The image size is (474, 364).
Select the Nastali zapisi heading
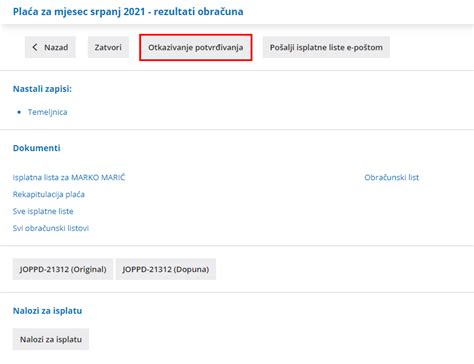(x=42, y=89)
